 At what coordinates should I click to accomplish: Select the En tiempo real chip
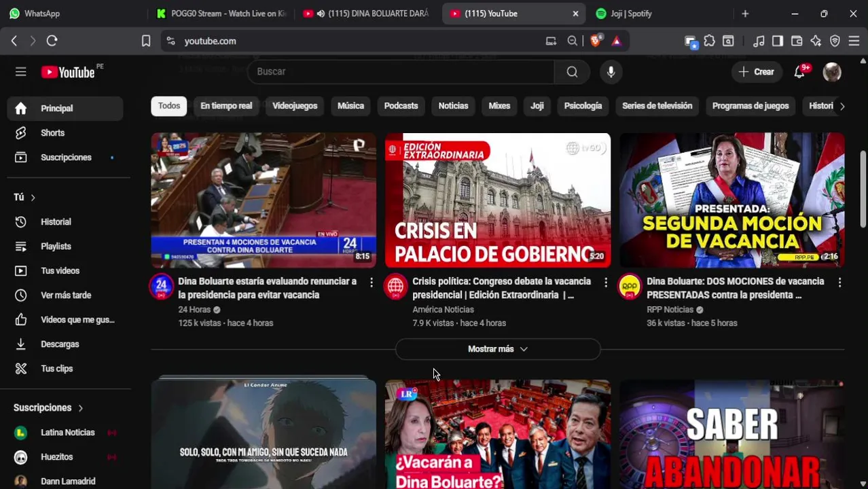pos(226,106)
